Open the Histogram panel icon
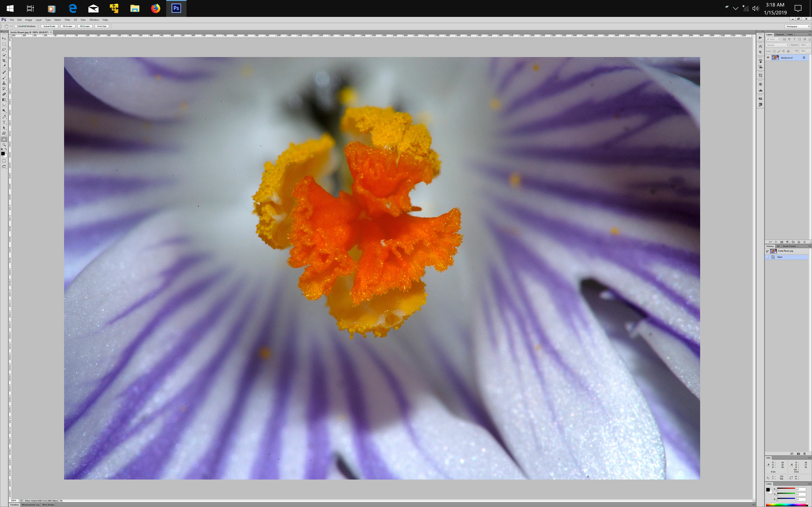Viewport: 812px width, 507px height. pyautogui.click(x=760, y=91)
